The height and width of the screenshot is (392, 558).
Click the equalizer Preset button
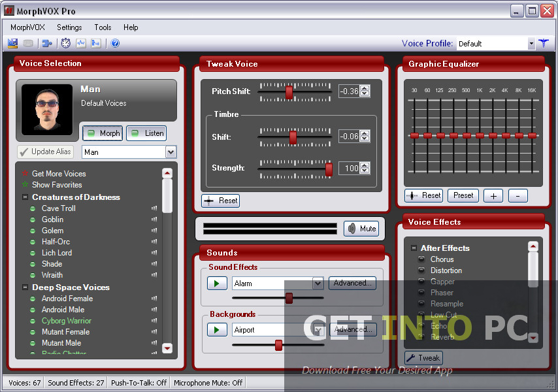click(x=463, y=195)
